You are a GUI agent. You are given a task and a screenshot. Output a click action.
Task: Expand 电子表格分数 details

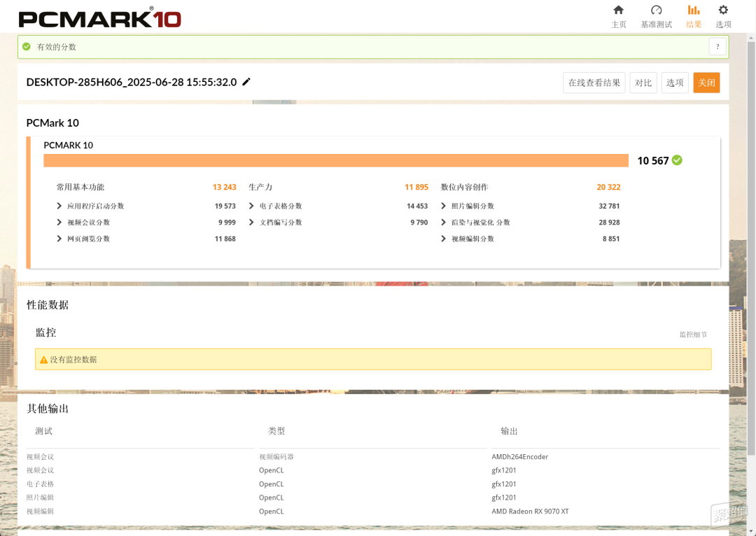[251, 206]
